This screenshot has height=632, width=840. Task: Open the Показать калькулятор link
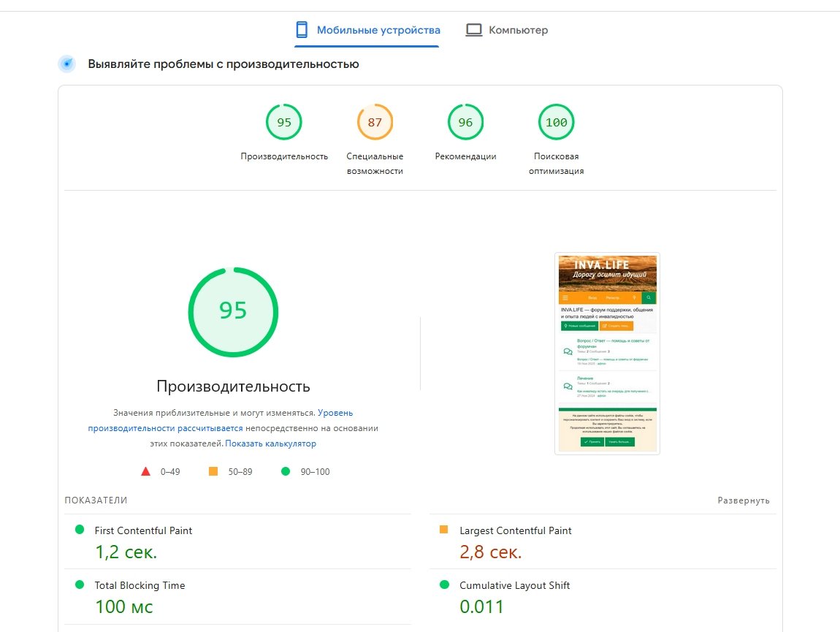click(270, 443)
